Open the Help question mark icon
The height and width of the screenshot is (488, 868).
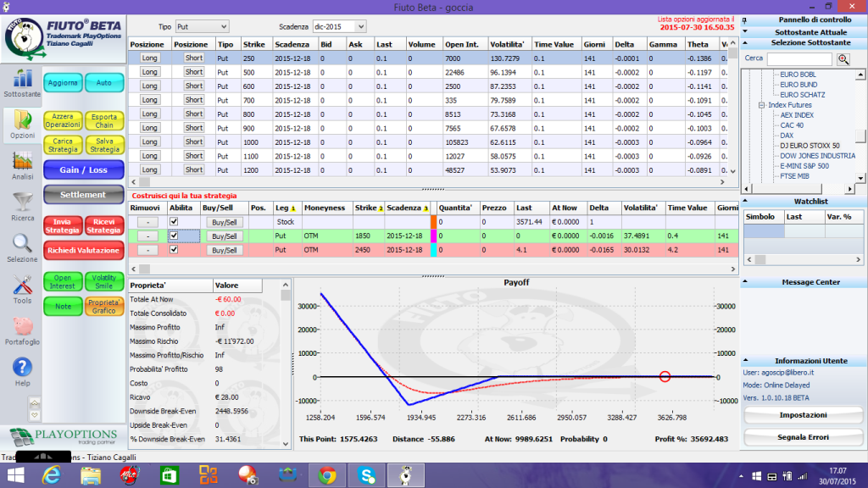click(22, 368)
